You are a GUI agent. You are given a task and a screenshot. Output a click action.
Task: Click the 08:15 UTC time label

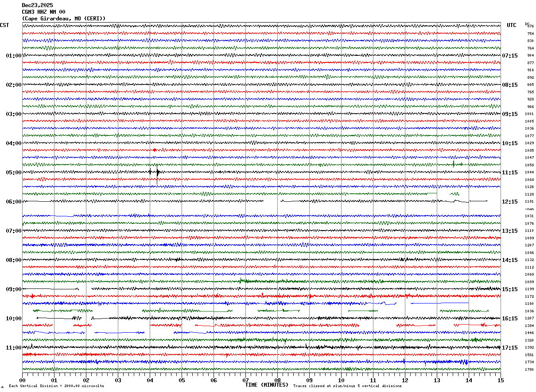510,85
